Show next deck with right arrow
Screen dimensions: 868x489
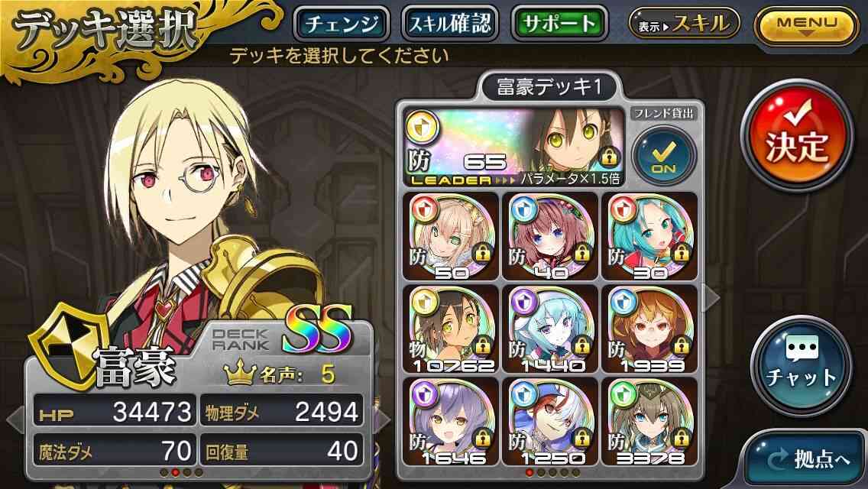[x=712, y=298]
